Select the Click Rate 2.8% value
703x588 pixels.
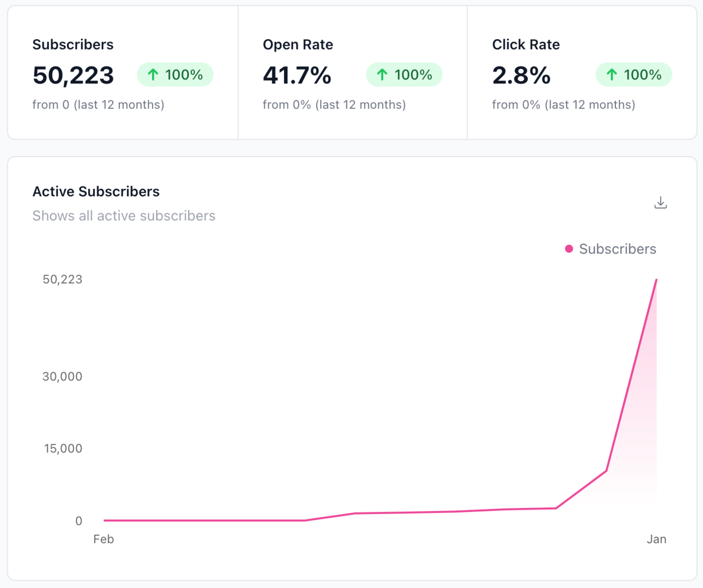click(521, 75)
